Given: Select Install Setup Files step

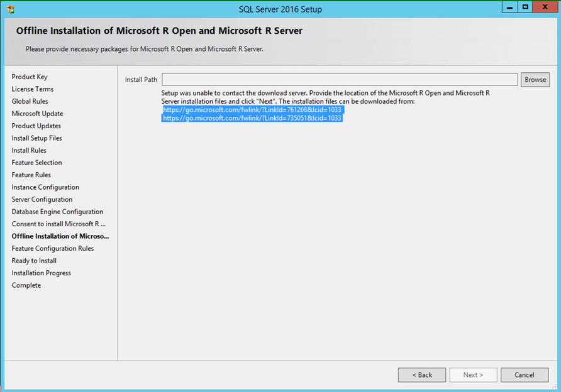Looking at the screenshot, I should pos(36,138).
